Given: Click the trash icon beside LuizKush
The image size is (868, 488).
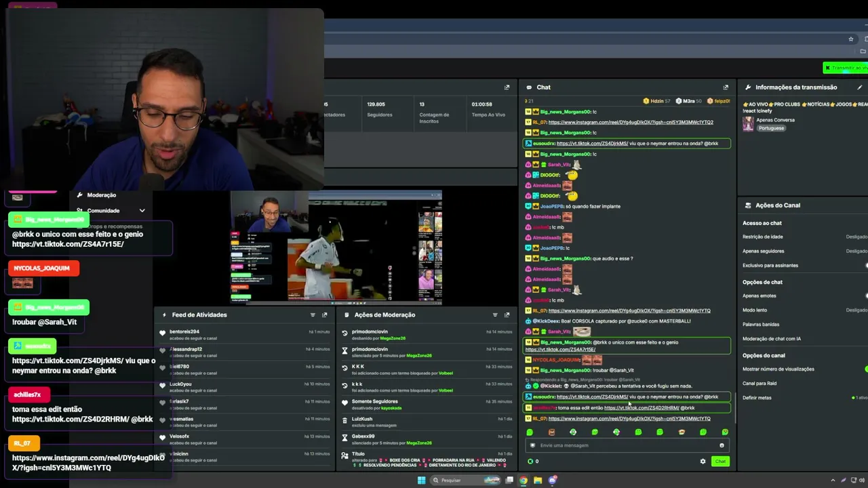Looking at the screenshot, I should pyautogui.click(x=344, y=420).
